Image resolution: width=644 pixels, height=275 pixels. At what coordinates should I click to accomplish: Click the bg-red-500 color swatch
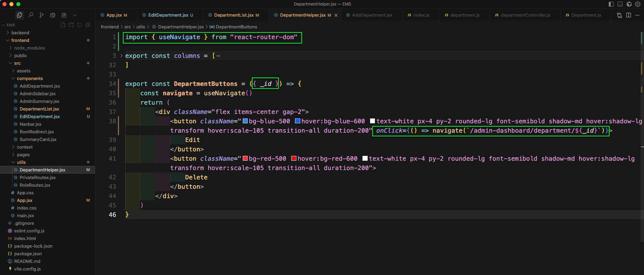(245, 159)
